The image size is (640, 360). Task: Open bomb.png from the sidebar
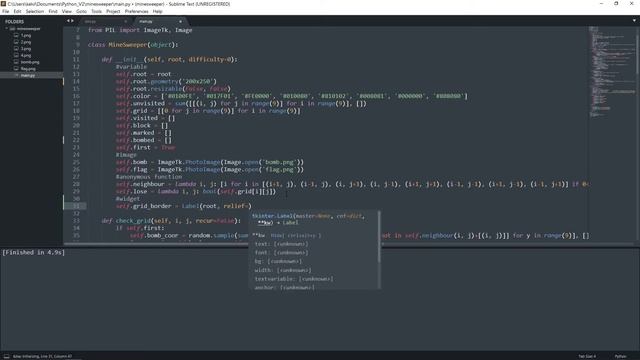click(30, 62)
